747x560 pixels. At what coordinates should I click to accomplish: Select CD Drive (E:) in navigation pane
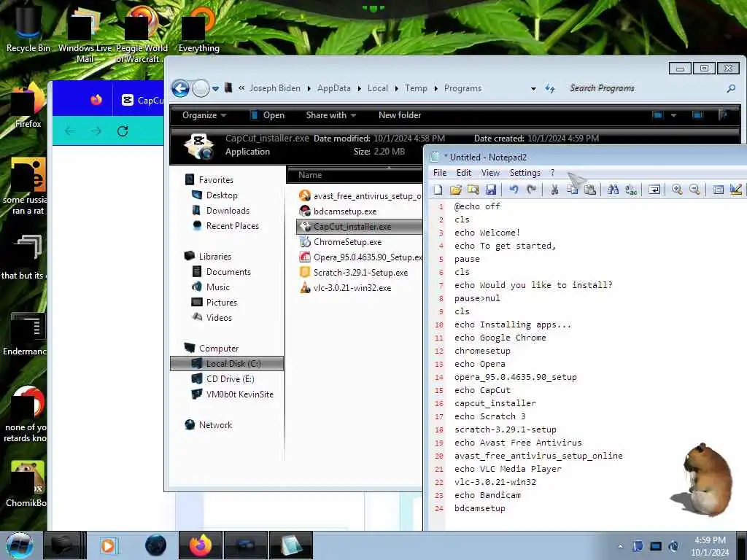click(230, 378)
